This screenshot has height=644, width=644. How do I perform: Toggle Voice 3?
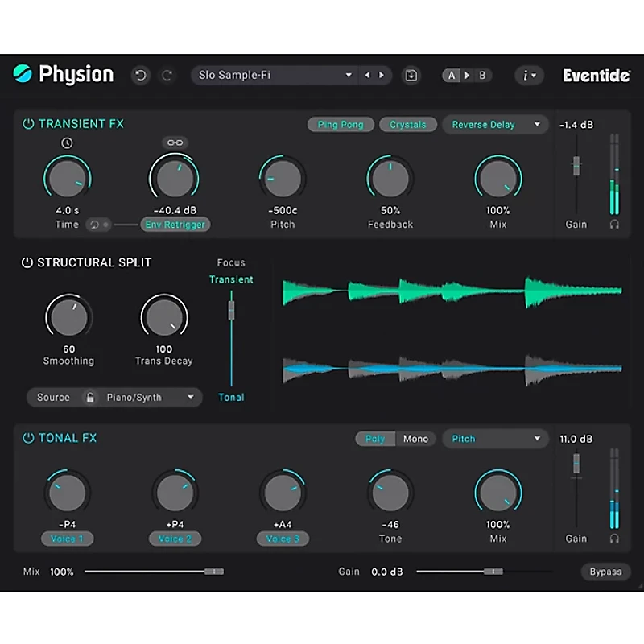pos(283,539)
